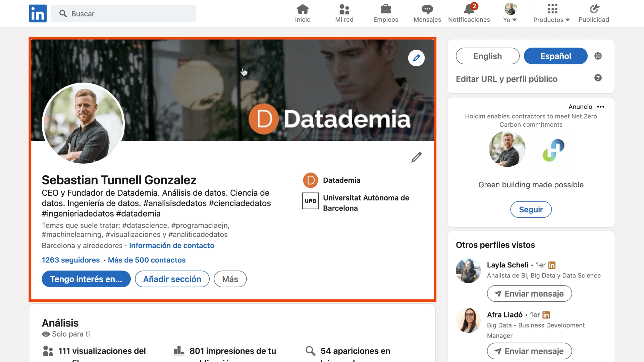This screenshot has height=362, width=644.
Task: Open Mensajes messaging
Action: click(427, 13)
